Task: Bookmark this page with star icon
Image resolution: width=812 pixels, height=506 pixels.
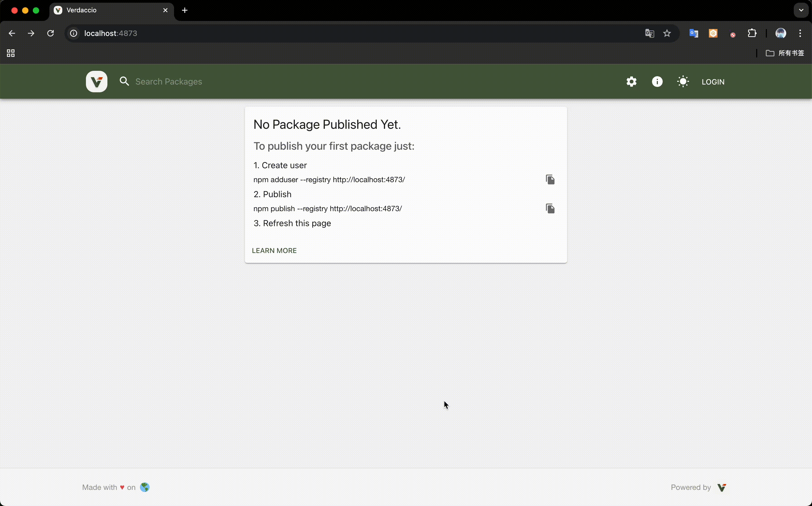Action: click(x=667, y=34)
